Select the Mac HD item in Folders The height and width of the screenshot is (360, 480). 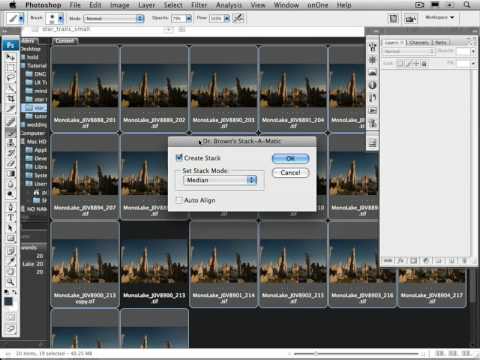[x=34, y=142]
